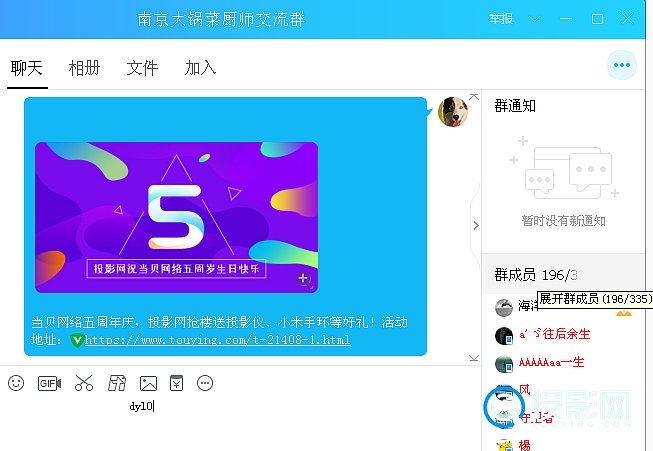The image size is (653, 451).
Task: Open the emoji picker smiley icon
Action: pyautogui.click(x=16, y=383)
